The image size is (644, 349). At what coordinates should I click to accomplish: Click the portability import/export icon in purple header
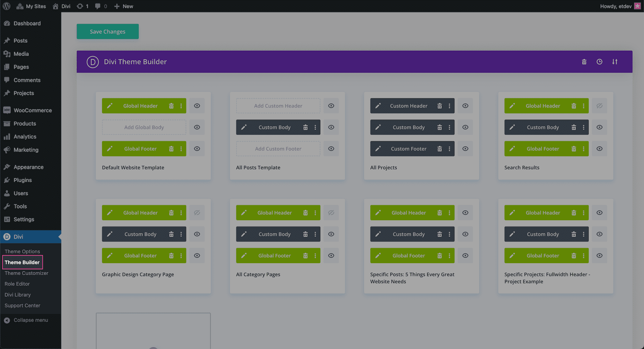(615, 62)
